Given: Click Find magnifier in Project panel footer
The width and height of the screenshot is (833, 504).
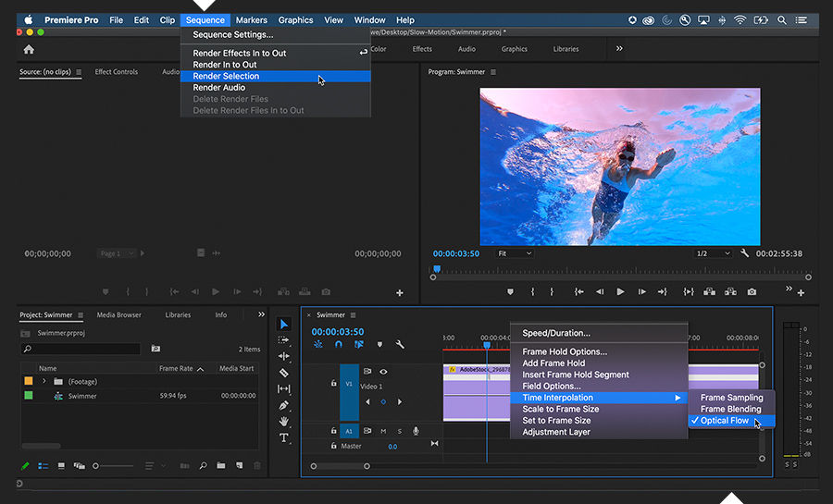Looking at the screenshot, I should point(203,466).
